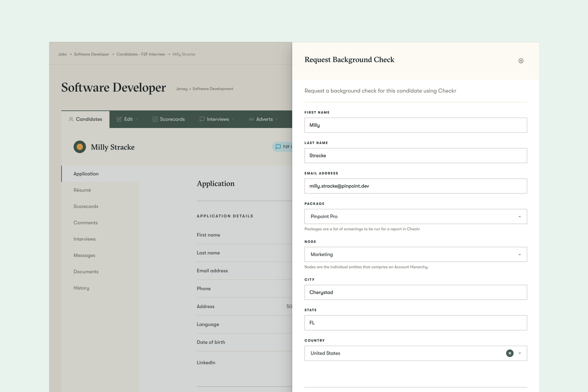Expand the Country dropdown arrow

coord(520,353)
